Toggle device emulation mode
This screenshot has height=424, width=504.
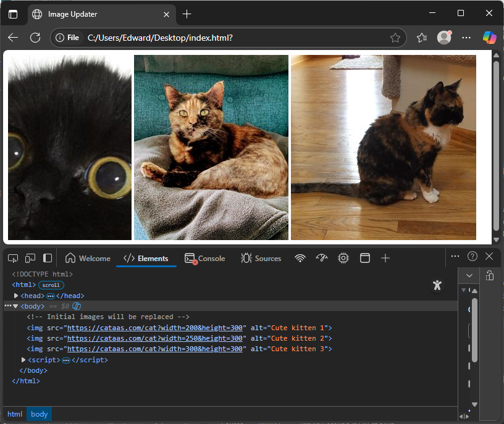click(30, 258)
